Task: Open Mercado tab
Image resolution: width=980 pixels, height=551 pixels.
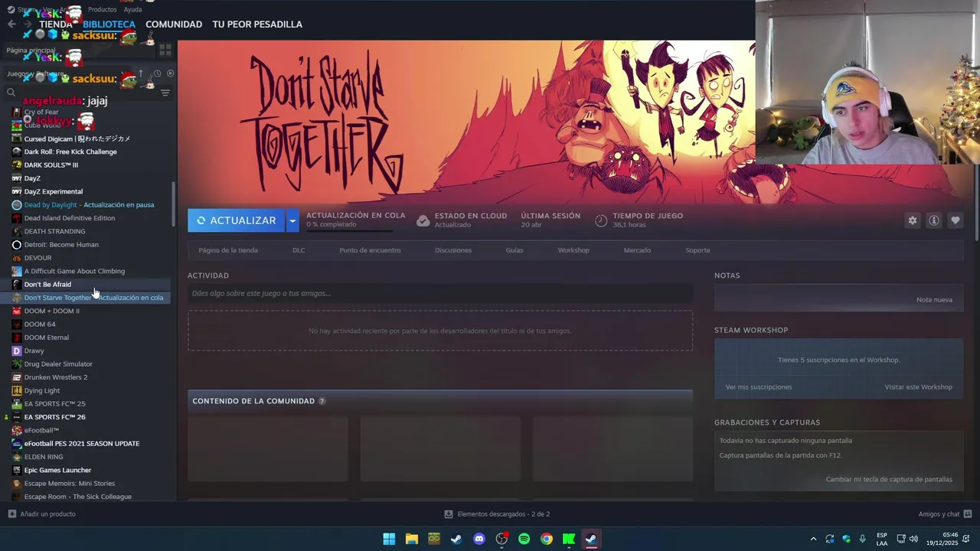Action: click(637, 250)
